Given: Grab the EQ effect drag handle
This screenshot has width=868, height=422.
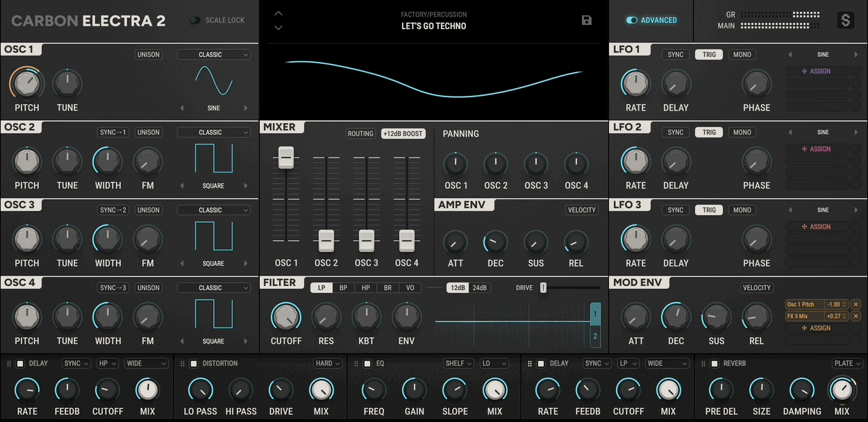Looking at the screenshot, I should (356, 364).
